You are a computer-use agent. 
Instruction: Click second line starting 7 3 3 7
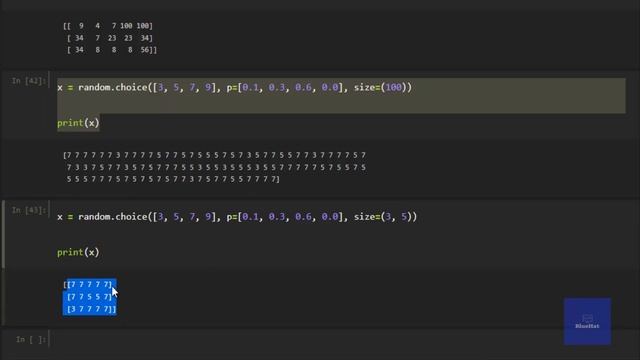pos(216,167)
